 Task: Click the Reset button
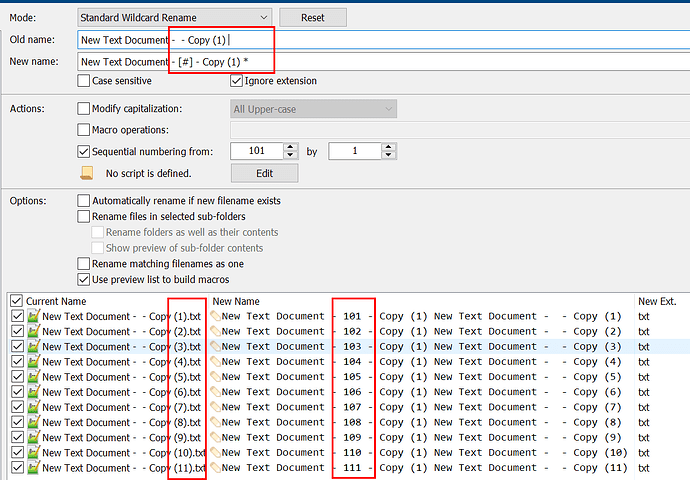click(x=313, y=18)
